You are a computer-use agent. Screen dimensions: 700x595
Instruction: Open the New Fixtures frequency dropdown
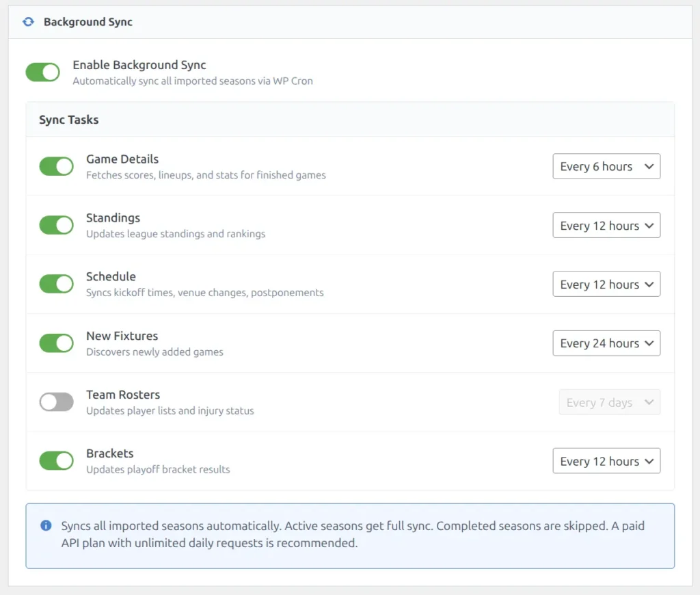click(x=606, y=343)
